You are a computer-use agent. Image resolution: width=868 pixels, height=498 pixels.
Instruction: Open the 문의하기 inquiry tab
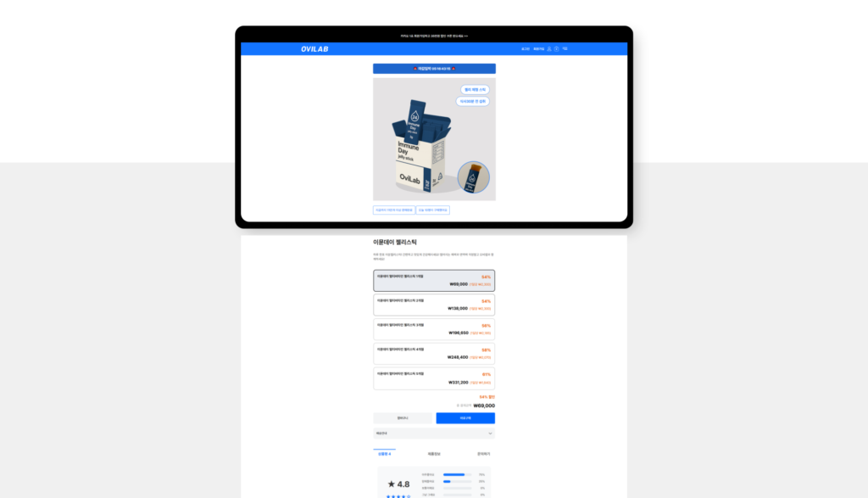click(483, 454)
